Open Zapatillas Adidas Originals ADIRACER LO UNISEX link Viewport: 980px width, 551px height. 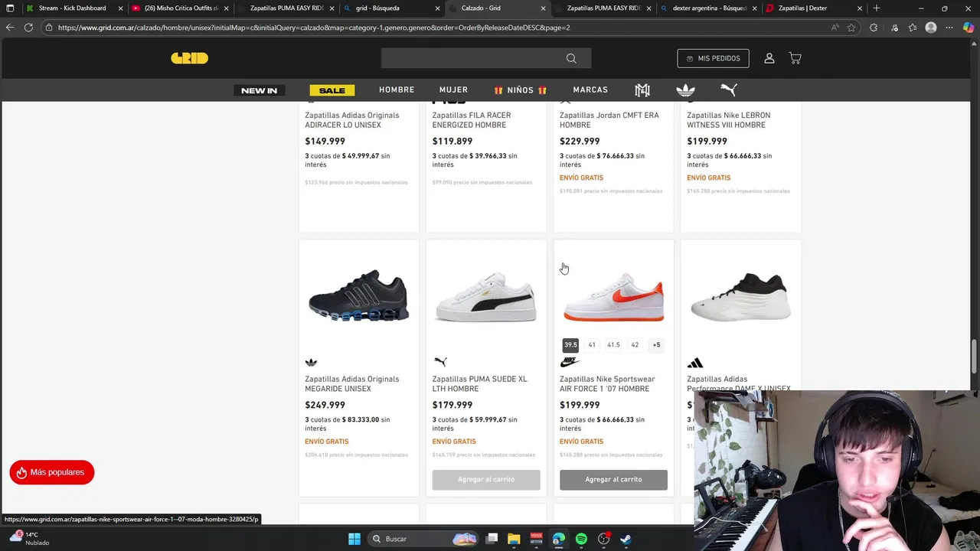(352, 120)
